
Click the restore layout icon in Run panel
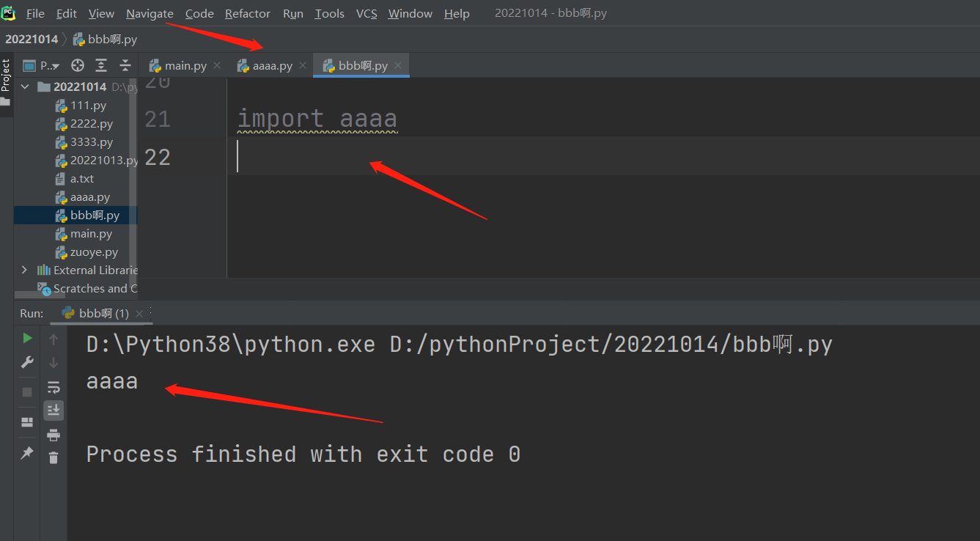[x=27, y=422]
